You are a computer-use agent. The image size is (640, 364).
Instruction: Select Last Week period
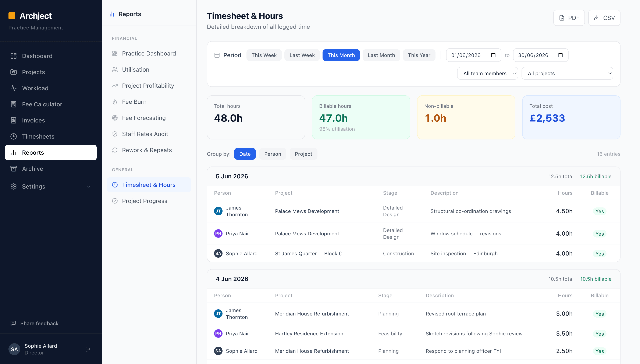tap(302, 55)
